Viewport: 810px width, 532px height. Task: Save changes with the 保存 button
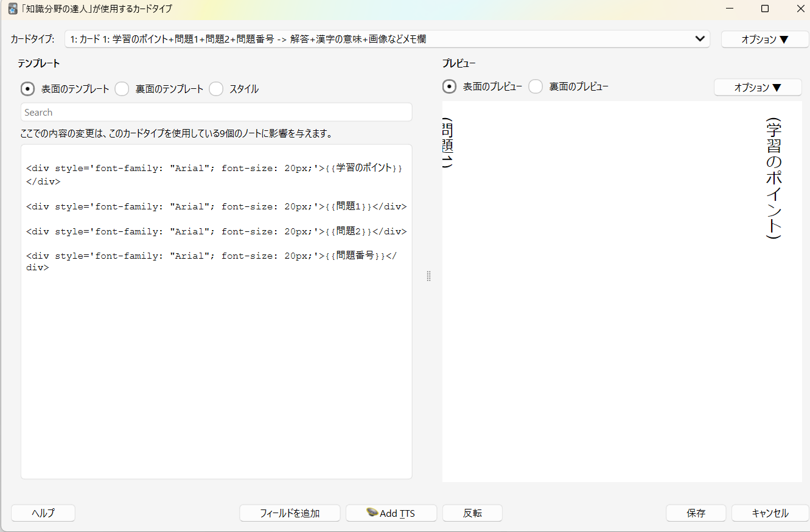696,513
